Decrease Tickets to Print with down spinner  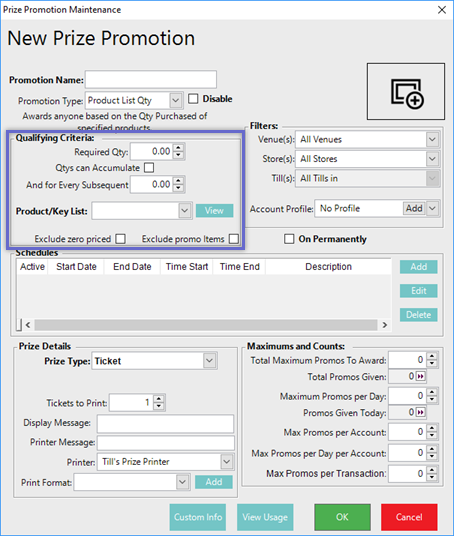tap(159, 406)
